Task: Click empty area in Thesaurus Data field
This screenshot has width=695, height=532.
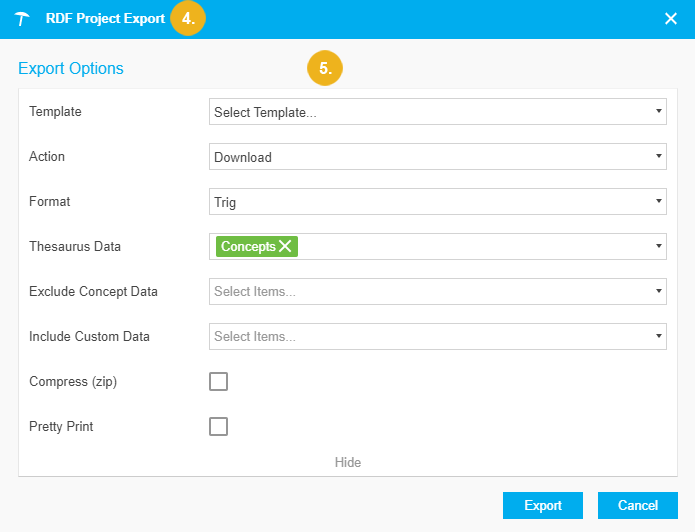Action: point(470,247)
